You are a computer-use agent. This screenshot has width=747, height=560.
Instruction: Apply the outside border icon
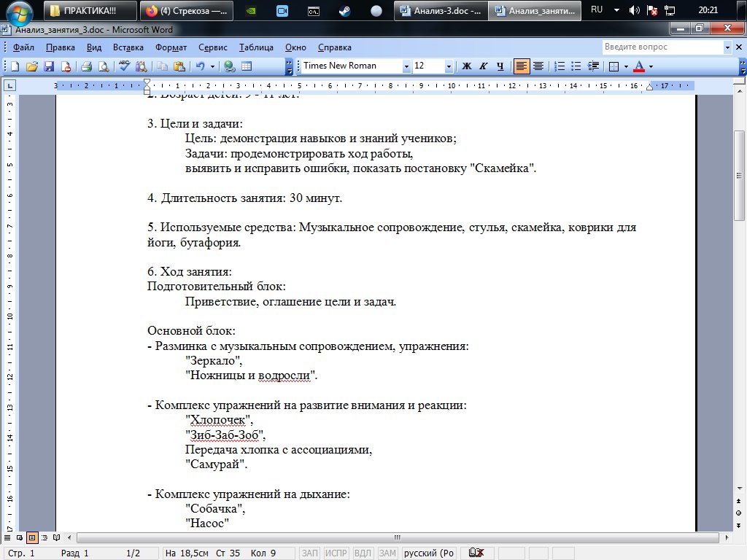[614, 66]
